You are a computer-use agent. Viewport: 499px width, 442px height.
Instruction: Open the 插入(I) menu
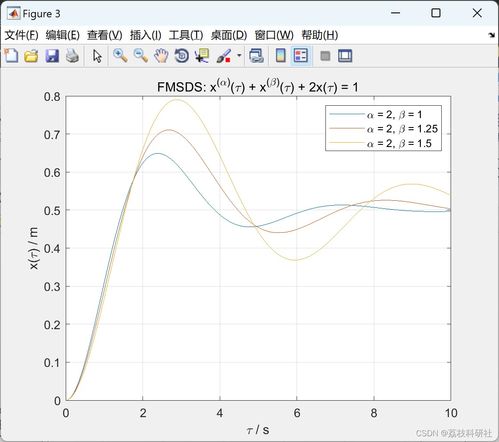coord(146,35)
